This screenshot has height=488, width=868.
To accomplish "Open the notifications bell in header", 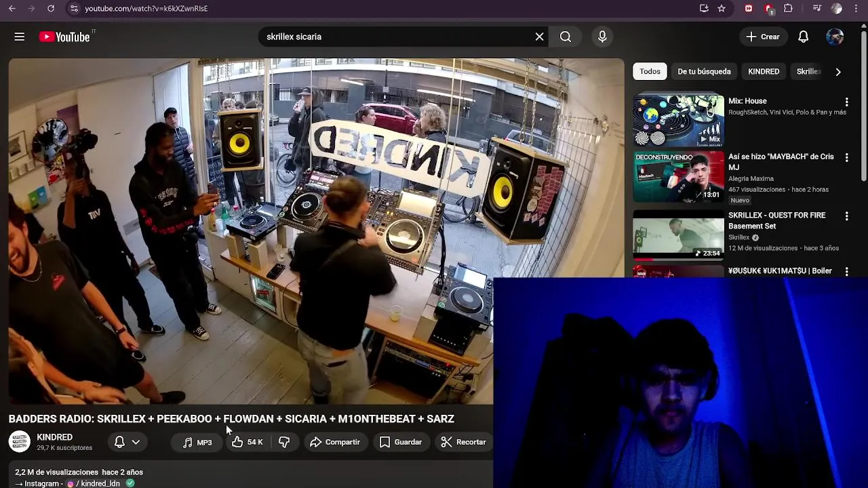I will [x=803, y=37].
